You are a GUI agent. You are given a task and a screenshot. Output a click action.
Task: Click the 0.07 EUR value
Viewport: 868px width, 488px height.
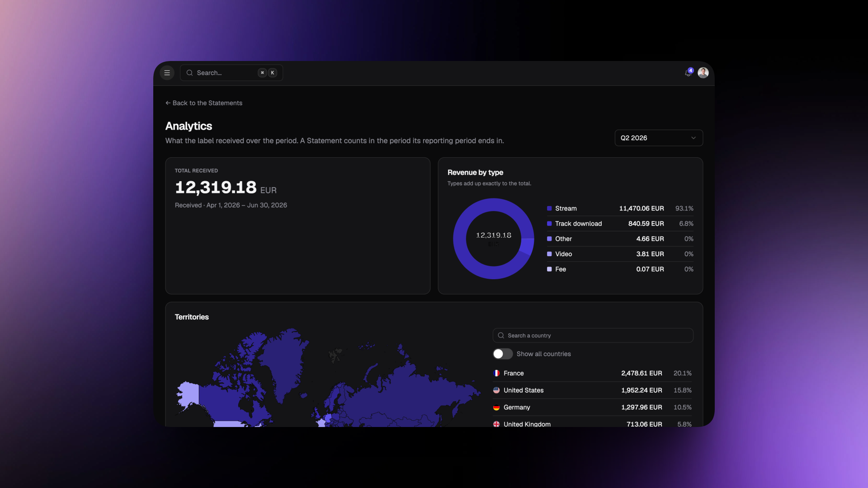[650, 269]
